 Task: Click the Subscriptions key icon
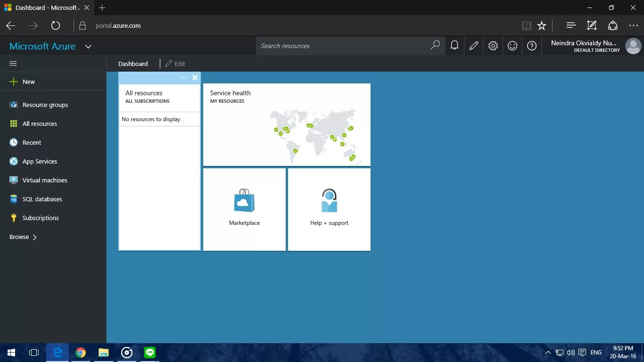14,218
